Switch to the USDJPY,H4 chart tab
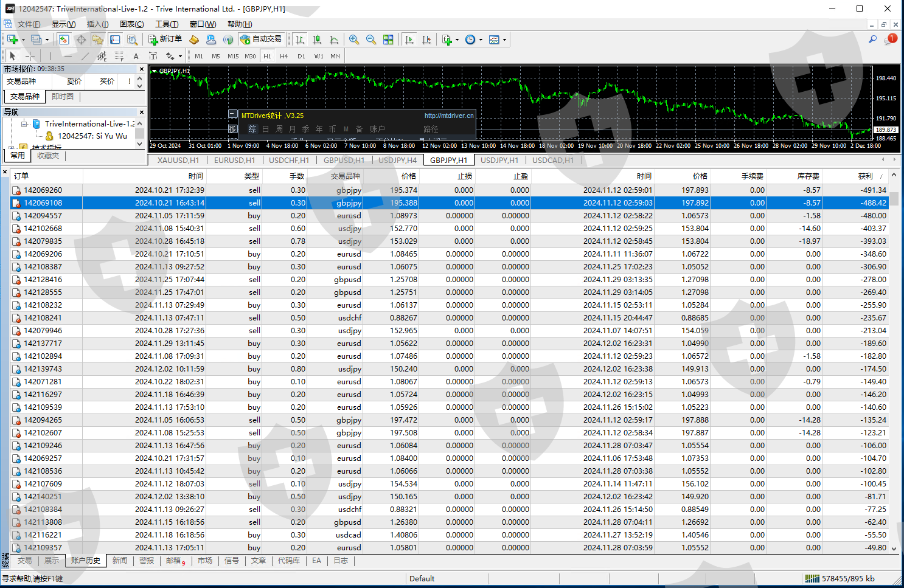 click(397, 160)
